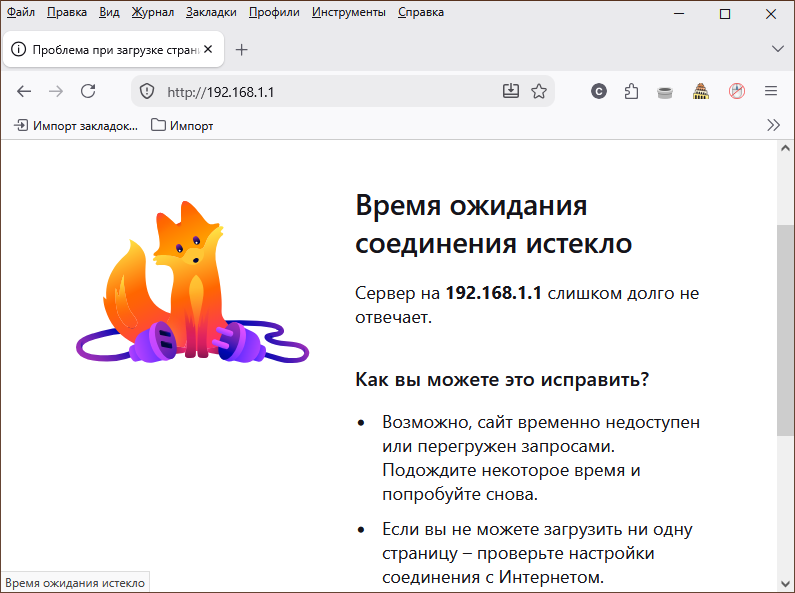Open the Инструменты menu

[x=348, y=12]
